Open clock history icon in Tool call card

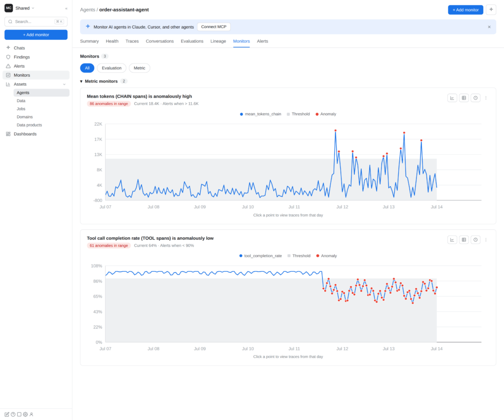pos(475,240)
